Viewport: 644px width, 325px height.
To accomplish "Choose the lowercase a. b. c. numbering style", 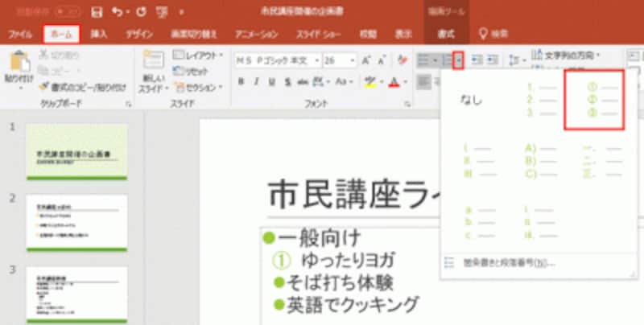I will tap(480, 223).
